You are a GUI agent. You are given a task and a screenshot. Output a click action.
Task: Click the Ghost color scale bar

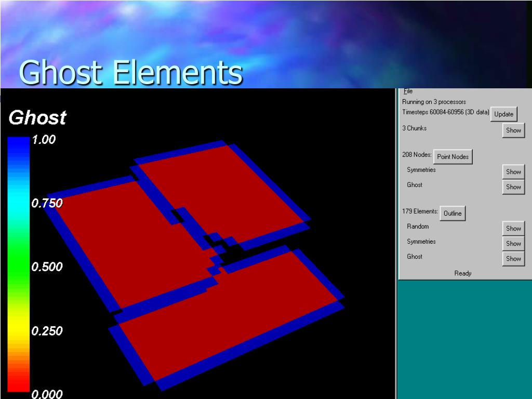[x=19, y=264]
